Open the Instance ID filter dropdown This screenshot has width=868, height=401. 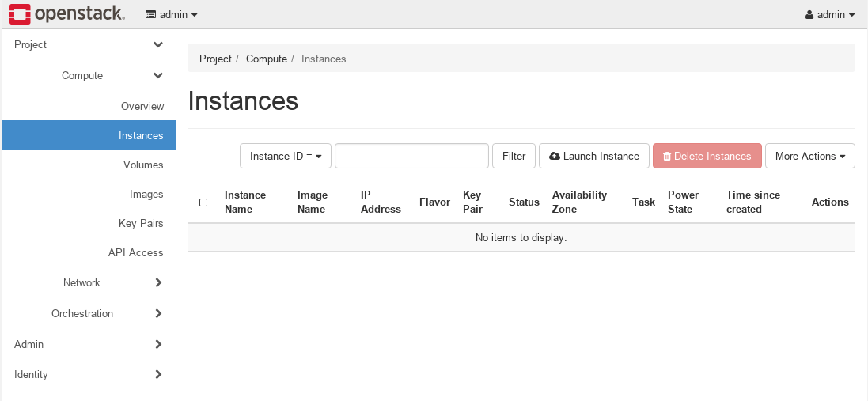[x=286, y=156]
